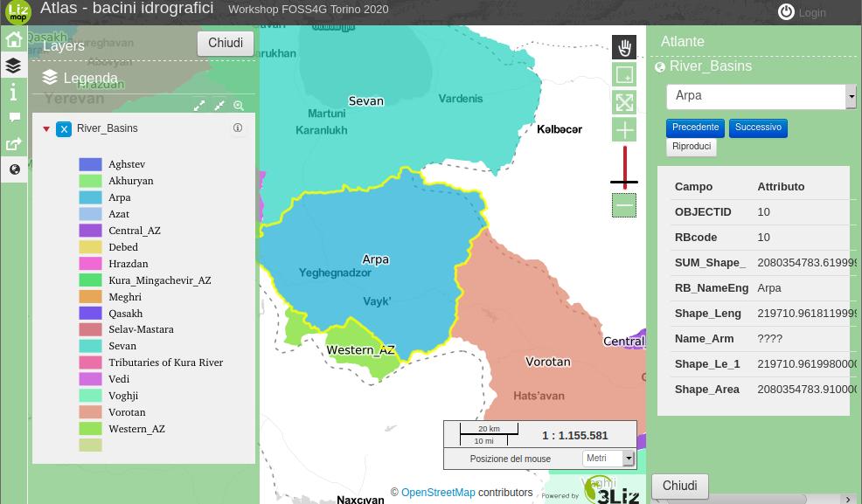
Task: Toggle the Layers panel in the sidebar
Action: pos(14,66)
